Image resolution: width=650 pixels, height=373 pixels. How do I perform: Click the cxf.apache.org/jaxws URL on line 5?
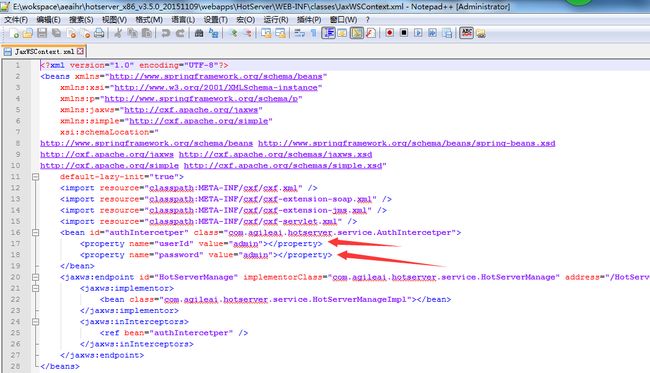191,110
